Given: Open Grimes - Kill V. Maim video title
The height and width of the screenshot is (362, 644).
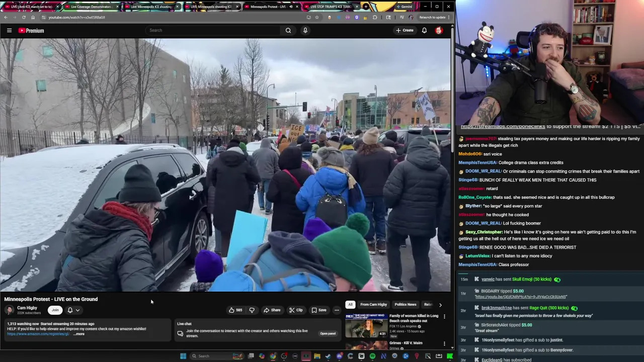Looking at the screenshot, I should click(x=406, y=343).
